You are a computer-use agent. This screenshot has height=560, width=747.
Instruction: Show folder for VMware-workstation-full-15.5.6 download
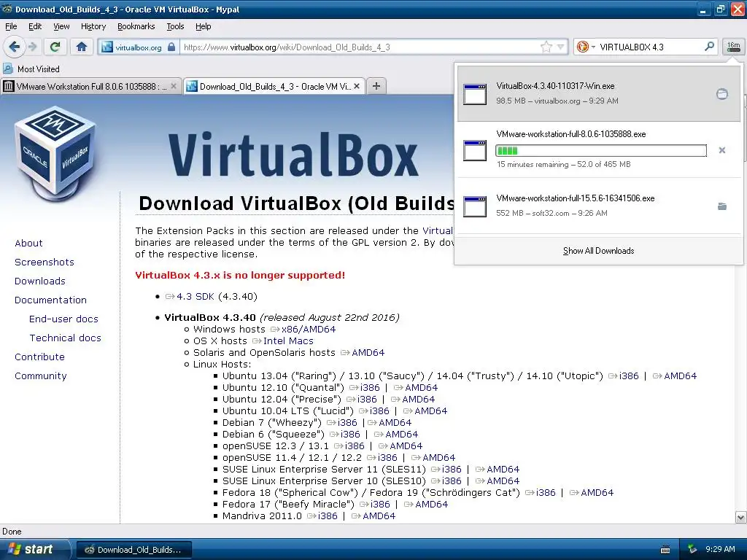(722, 206)
